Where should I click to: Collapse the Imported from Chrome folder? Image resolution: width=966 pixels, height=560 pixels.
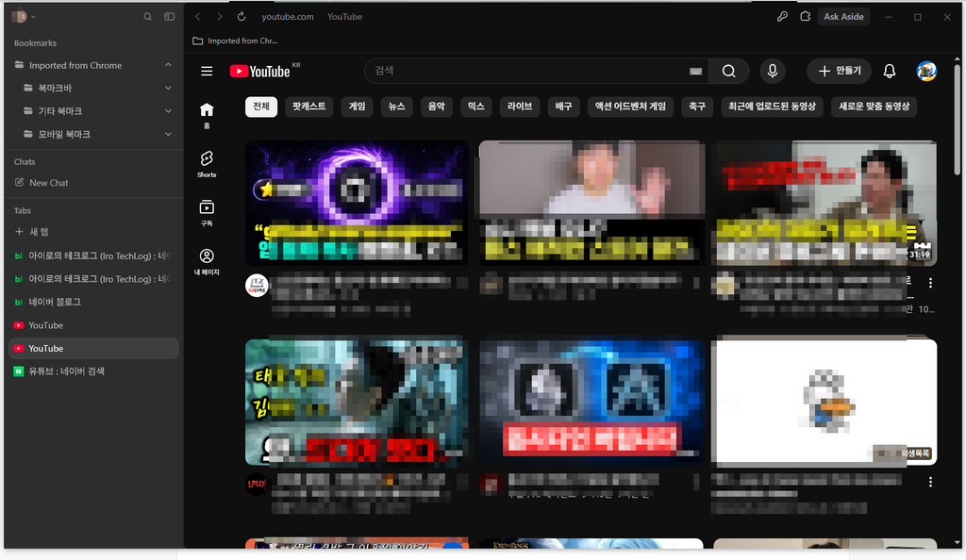pos(168,65)
